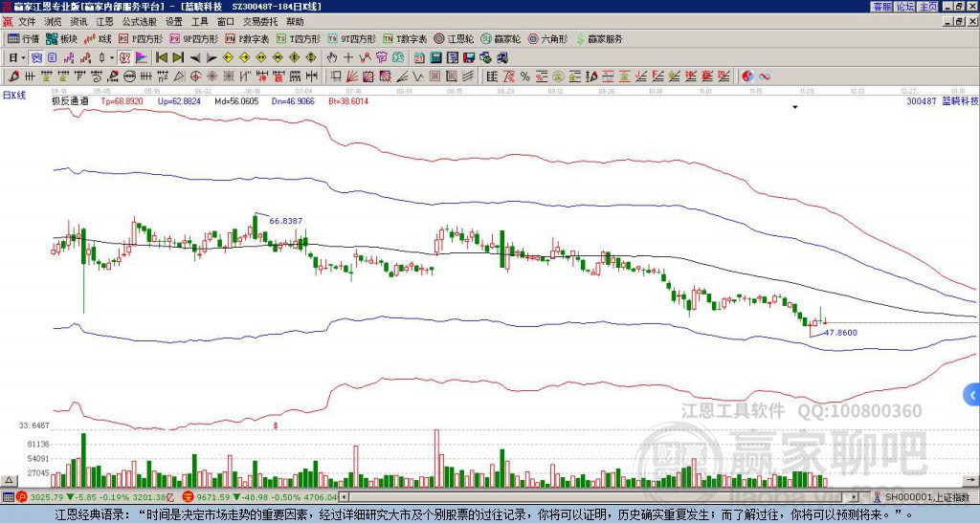Open the 9P四方形 tool
This screenshot has height=524, width=980.
tap(193, 38)
